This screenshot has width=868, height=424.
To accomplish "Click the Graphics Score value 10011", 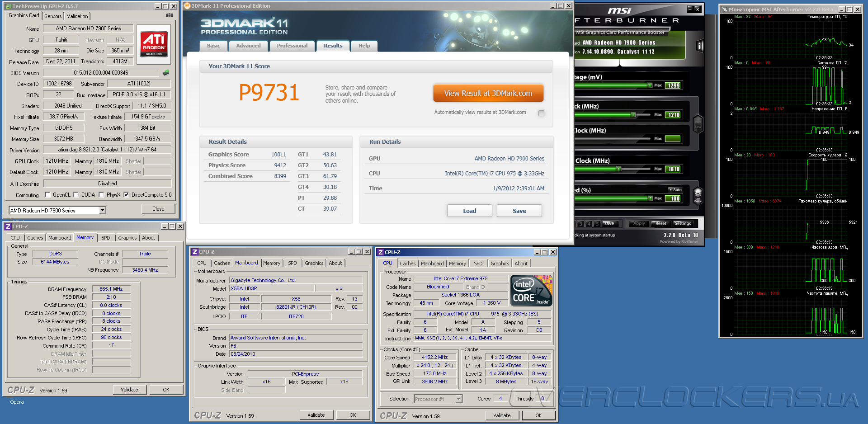I will point(278,155).
